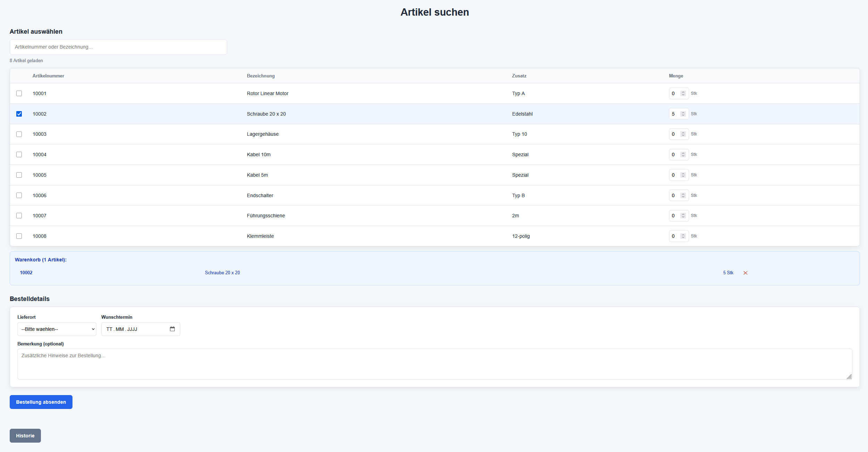Adjust the quantity spinner for Schraube 20 x 20

683,114
